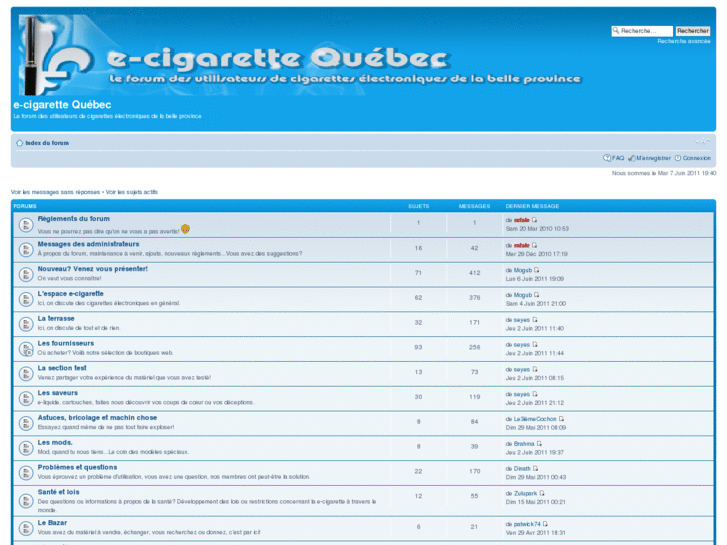Open the Le Bazar forum
727x545 pixels.
tap(52, 523)
